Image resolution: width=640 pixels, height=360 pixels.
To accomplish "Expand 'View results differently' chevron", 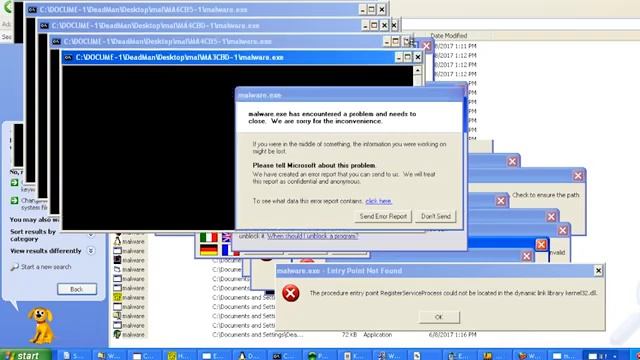I will click(91, 251).
